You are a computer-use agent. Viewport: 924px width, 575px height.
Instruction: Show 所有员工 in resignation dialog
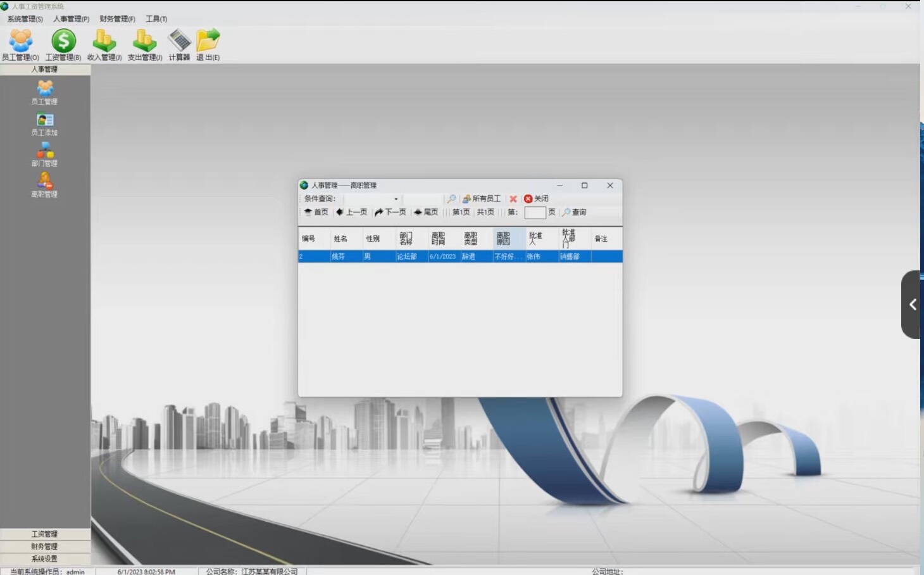coord(482,199)
